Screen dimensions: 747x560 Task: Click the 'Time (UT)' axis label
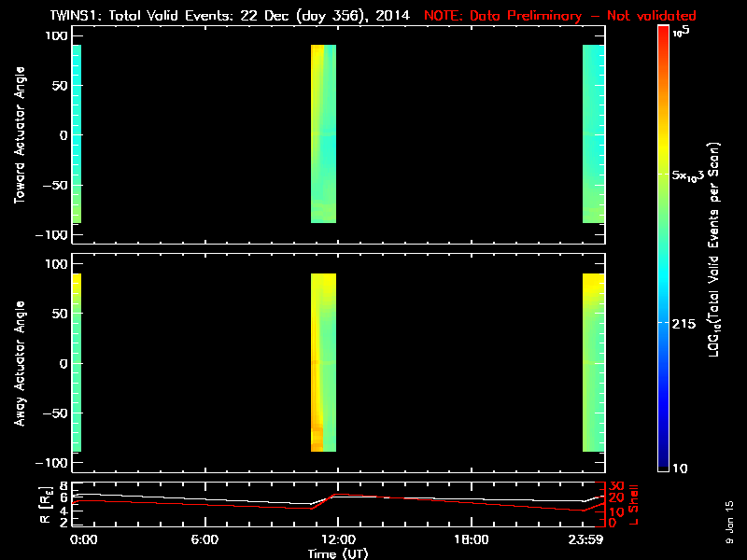(x=338, y=553)
